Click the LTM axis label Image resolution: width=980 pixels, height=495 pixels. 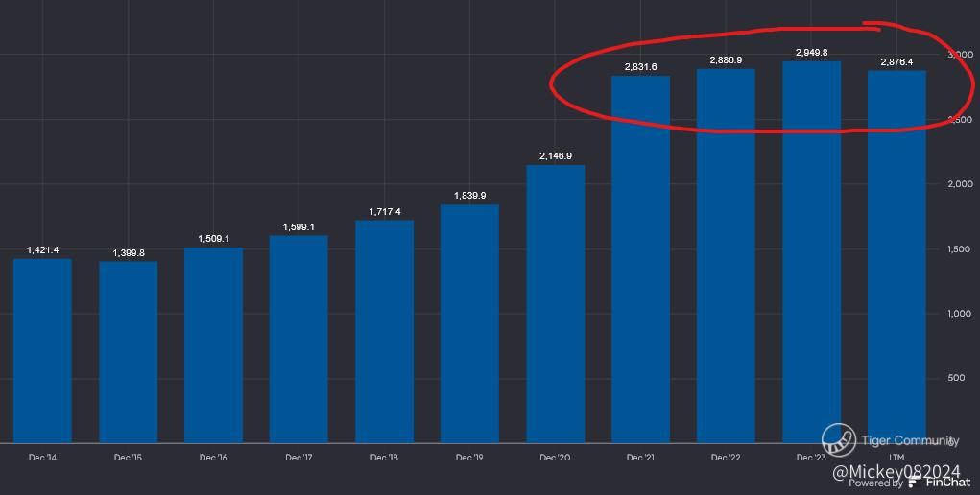coord(896,458)
